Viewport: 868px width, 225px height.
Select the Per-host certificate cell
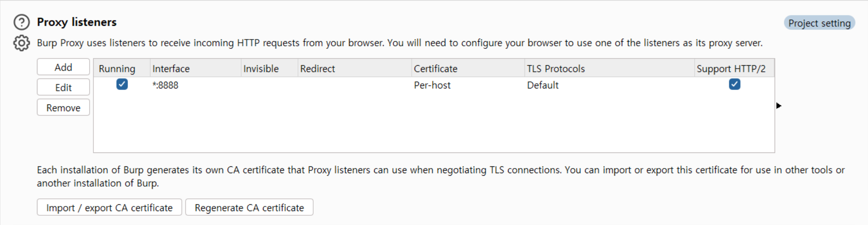pos(432,85)
